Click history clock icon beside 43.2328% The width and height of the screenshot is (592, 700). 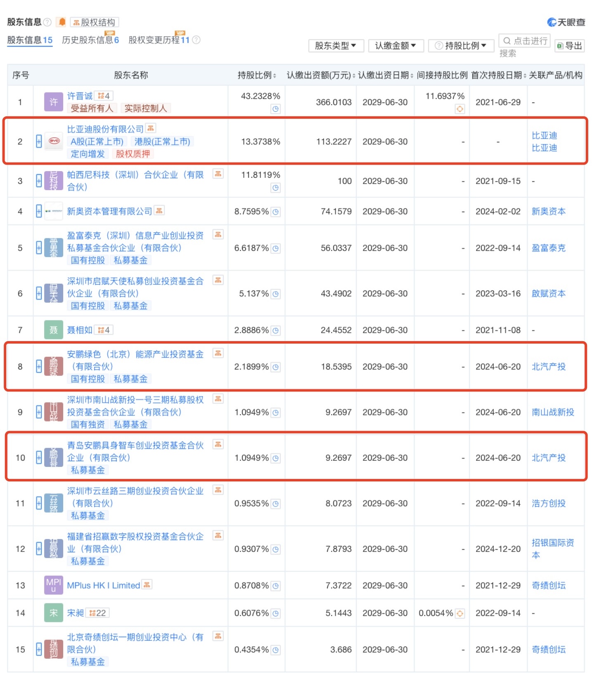275,109
